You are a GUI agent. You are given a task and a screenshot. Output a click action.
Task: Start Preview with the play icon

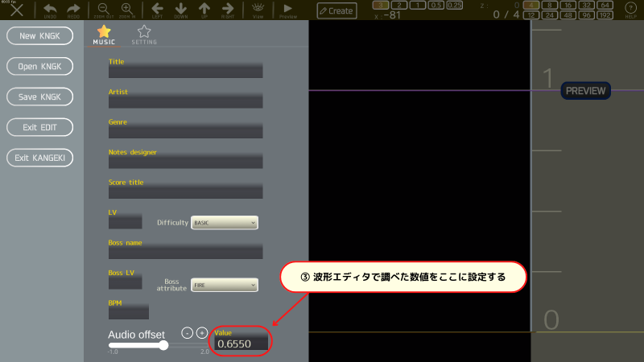tap(287, 9)
